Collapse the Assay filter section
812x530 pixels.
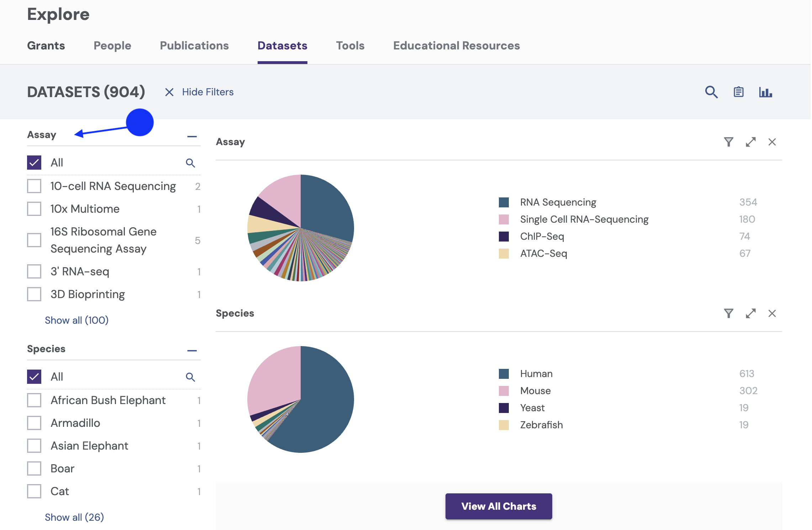coord(192,136)
